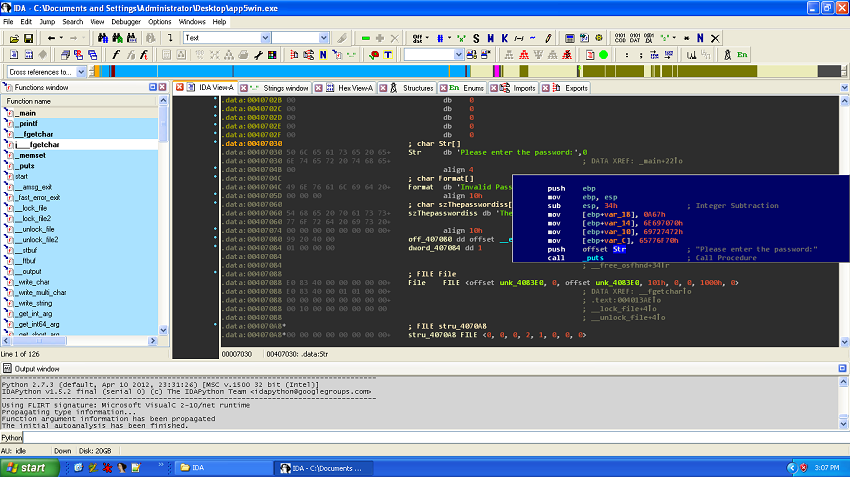Click the Function name column header

point(80,101)
